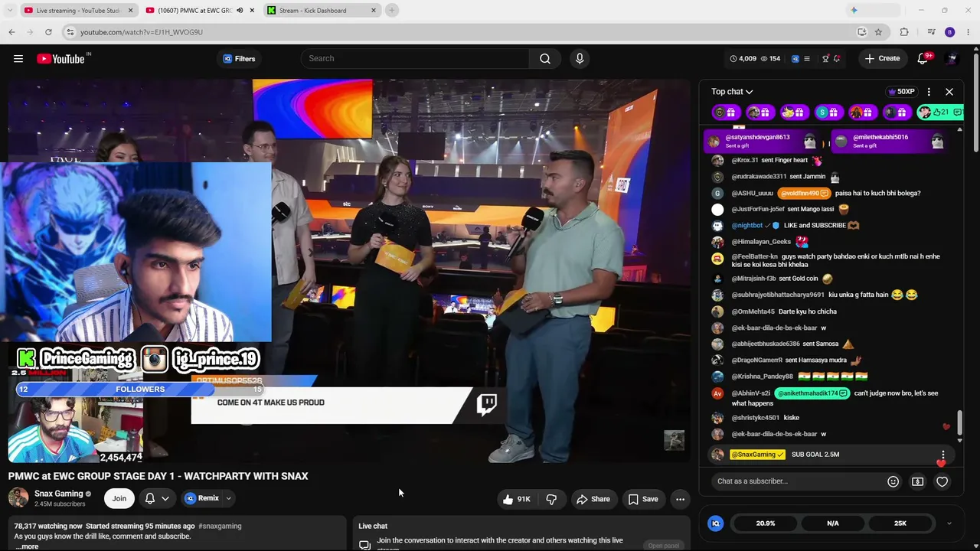Open Super Chat dollar purchase icon

point(917,481)
